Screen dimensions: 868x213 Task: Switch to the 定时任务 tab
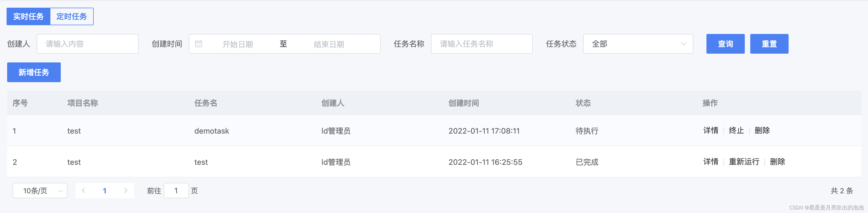tap(72, 16)
